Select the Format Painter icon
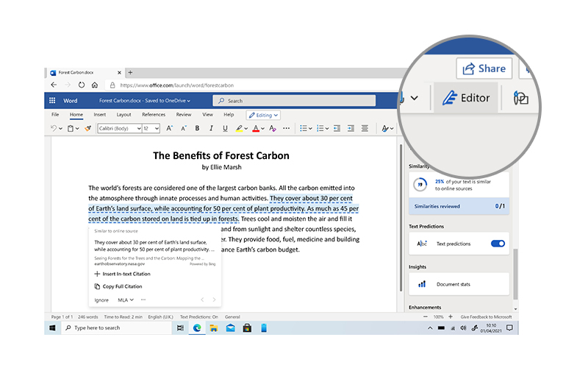 88,128
